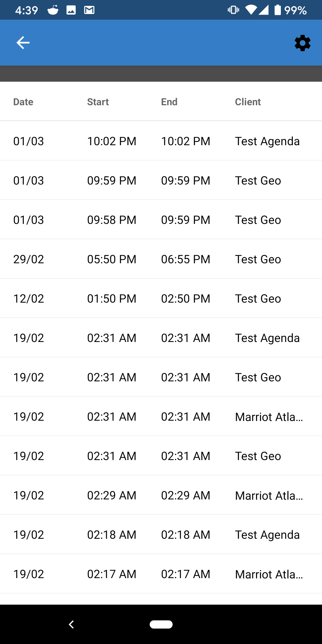Open the 09:58 PM Test Geo entry
Screen dimensions: 322x644
point(161,220)
